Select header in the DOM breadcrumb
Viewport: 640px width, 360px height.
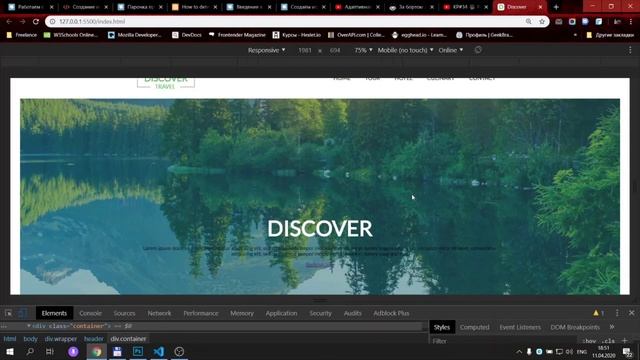tap(93, 339)
